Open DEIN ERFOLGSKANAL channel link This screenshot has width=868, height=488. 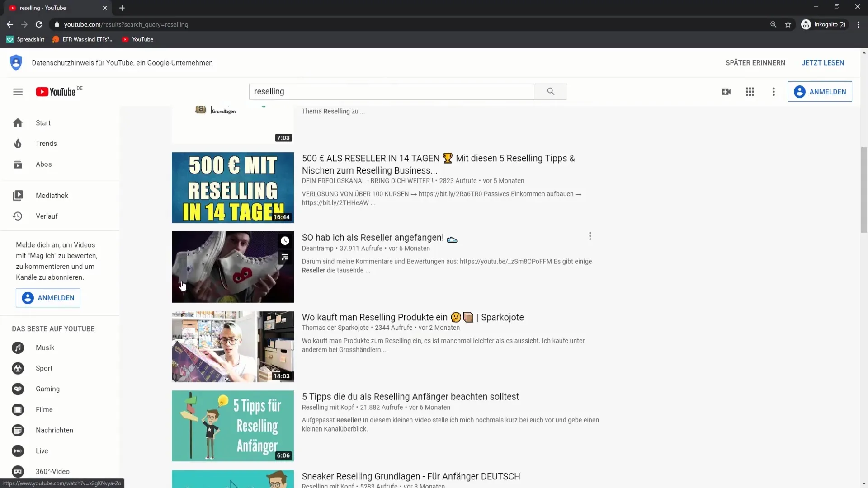(367, 181)
